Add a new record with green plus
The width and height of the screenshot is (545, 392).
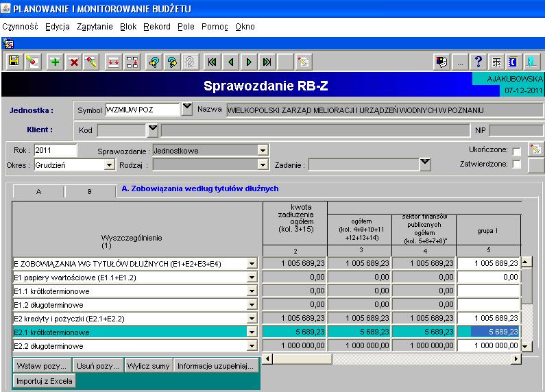tap(55, 62)
